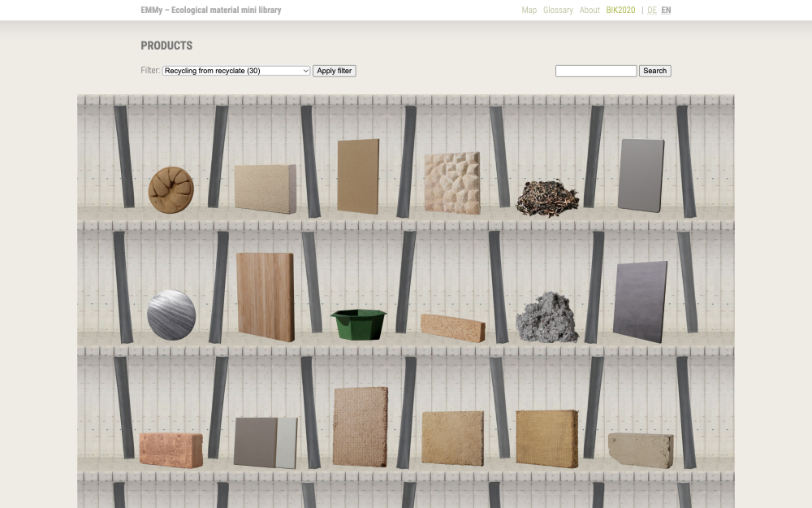Switch language to EN

coord(666,10)
